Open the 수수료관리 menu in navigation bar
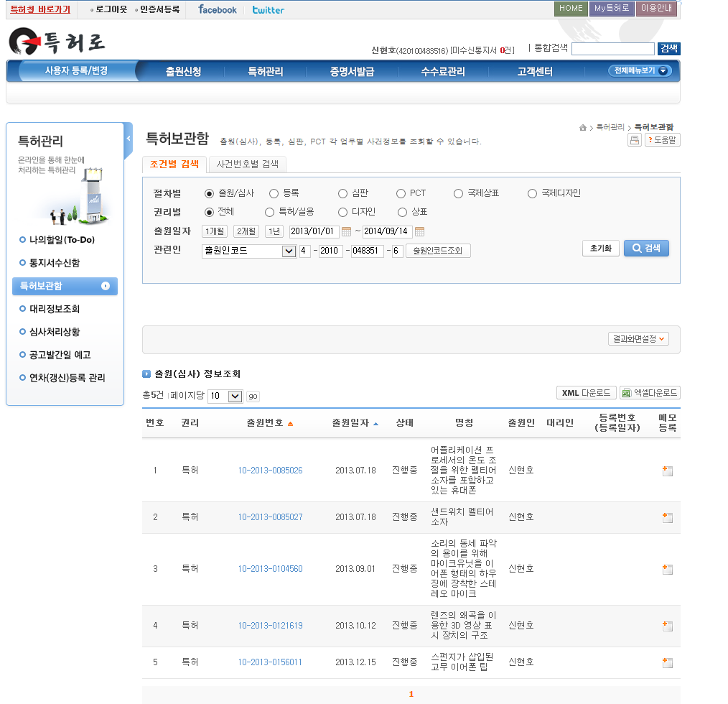This screenshot has height=704, width=728. click(x=442, y=72)
